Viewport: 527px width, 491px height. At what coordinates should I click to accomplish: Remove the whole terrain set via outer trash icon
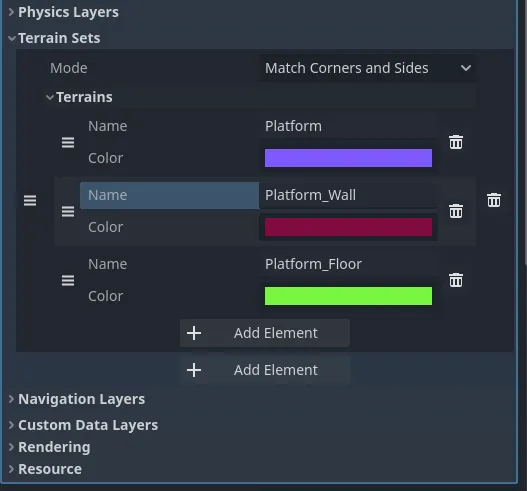pyautogui.click(x=494, y=200)
